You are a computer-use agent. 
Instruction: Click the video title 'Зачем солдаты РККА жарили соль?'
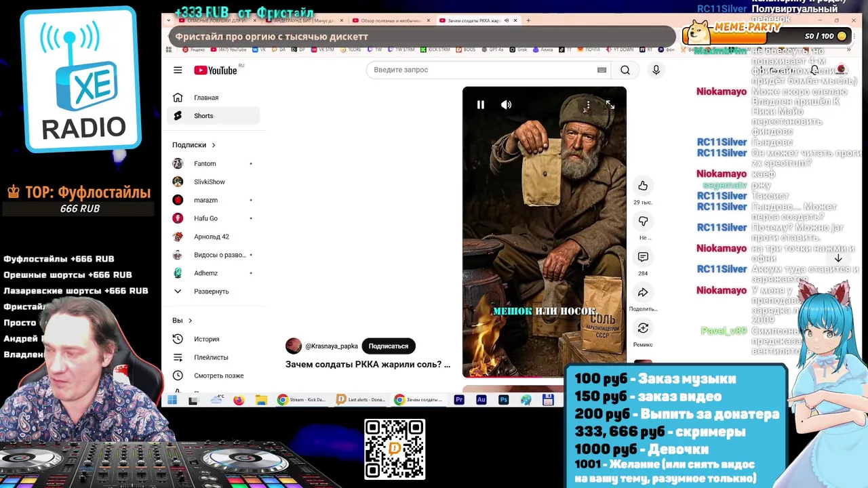[x=368, y=364]
